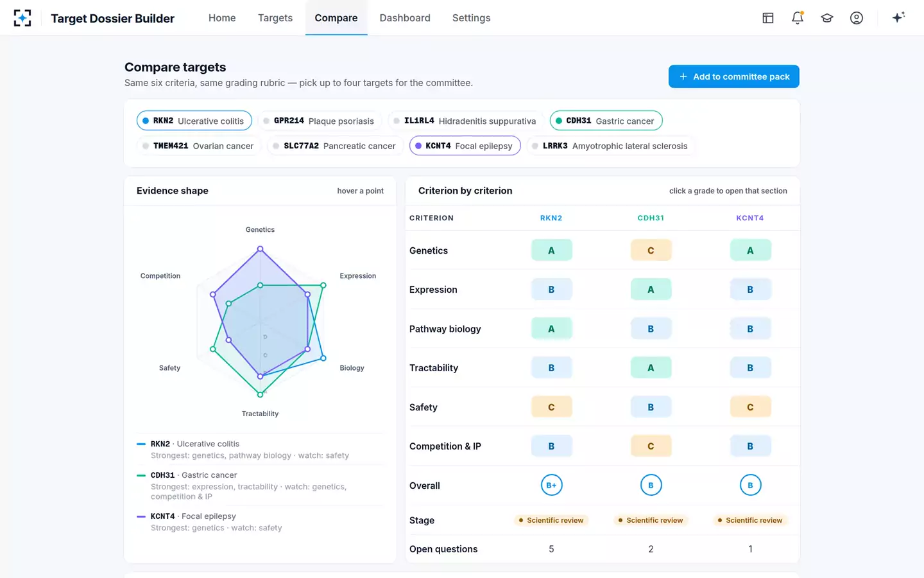Open the user profile icon

[x=857, y=18]
